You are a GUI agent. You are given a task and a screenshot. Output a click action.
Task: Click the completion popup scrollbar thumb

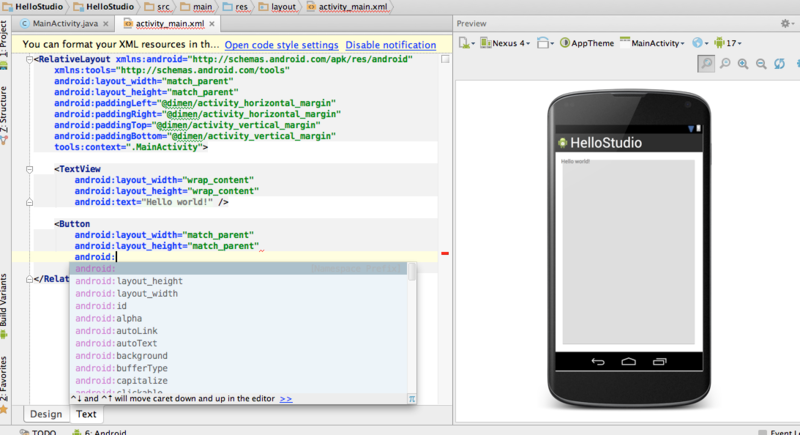point(411,271)
